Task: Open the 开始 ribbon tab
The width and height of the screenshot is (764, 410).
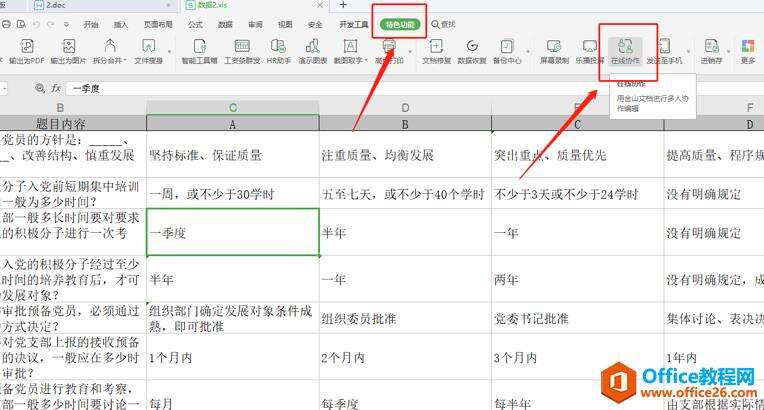Action: [x=91, y=24]
